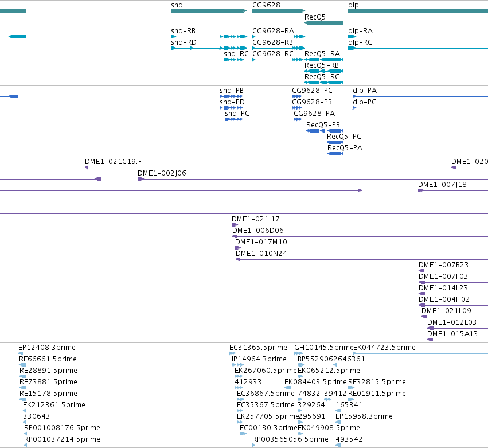Click the 330643 EST label
The image size is (488, 448).
(36, 416)
